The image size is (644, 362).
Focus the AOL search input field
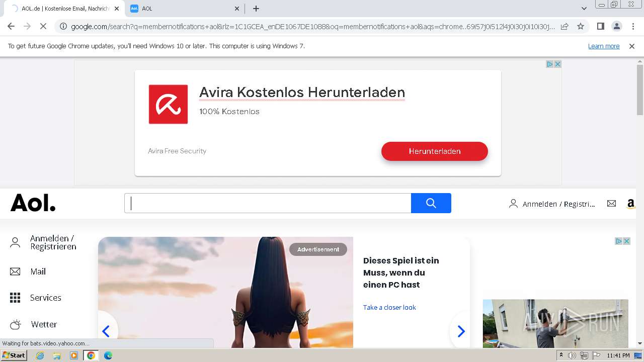tap(268, 203)
